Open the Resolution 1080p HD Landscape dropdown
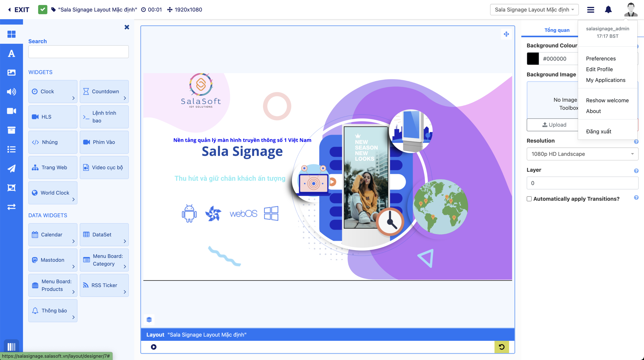This screenshot has height=360, width=644. point(582,154)
